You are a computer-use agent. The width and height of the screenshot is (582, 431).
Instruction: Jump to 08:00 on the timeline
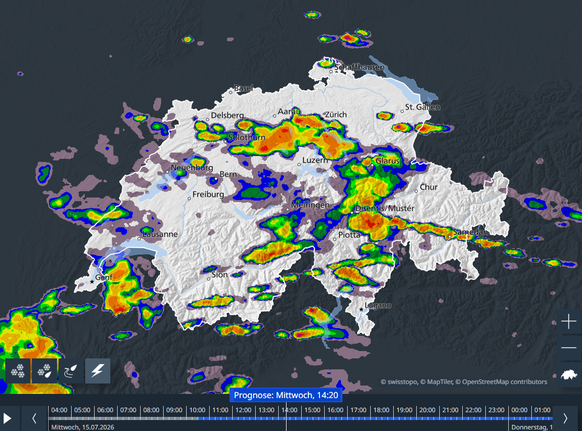click(151, 410)
